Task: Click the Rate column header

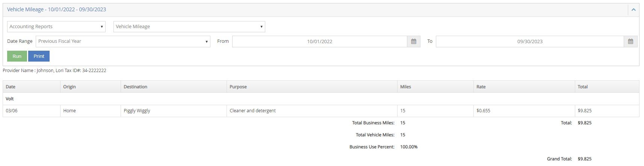Action: pos(481,87)
